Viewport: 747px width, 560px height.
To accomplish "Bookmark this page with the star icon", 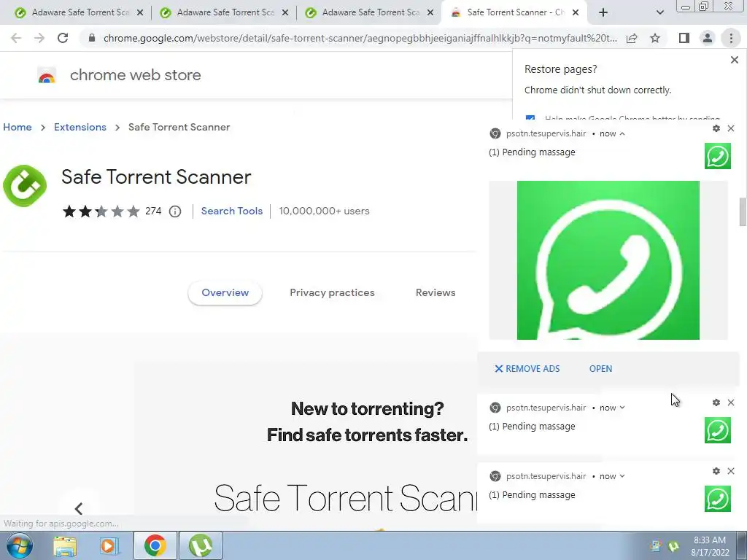I will [655, 38].
